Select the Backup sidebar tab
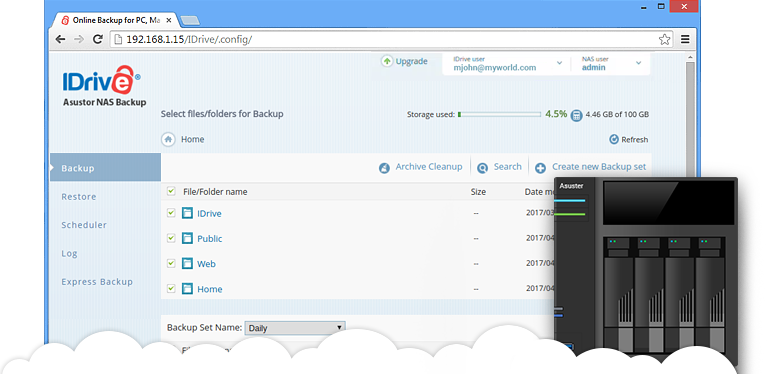This screenshot has height=374, width=774. tap(105, 168)
